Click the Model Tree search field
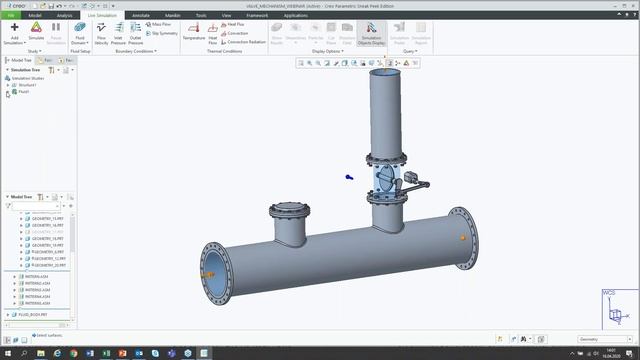The width and height of the screenshot is (640, 360). tap(37, 206)
